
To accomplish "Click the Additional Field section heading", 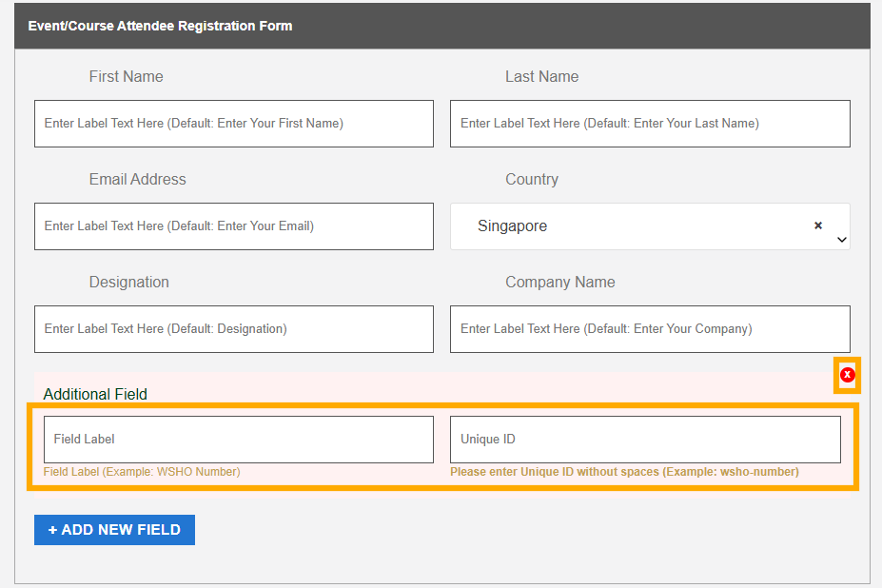I will coord(95,394).
